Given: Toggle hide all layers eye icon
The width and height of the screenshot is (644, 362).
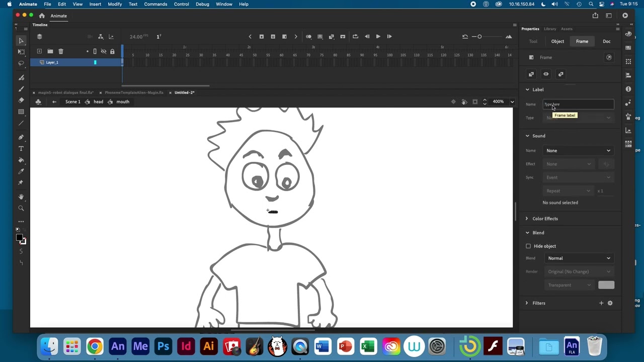Looking at the screenshot, I should point(104,51).
